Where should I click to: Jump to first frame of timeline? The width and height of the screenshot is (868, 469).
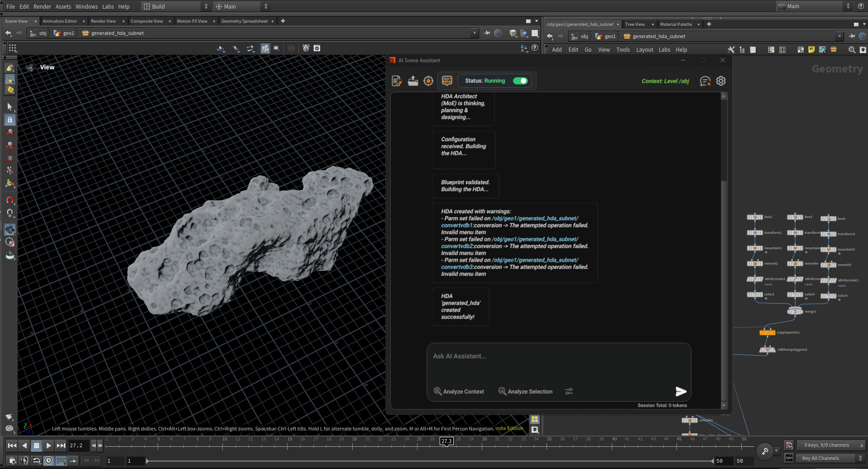tap(12, 445)
